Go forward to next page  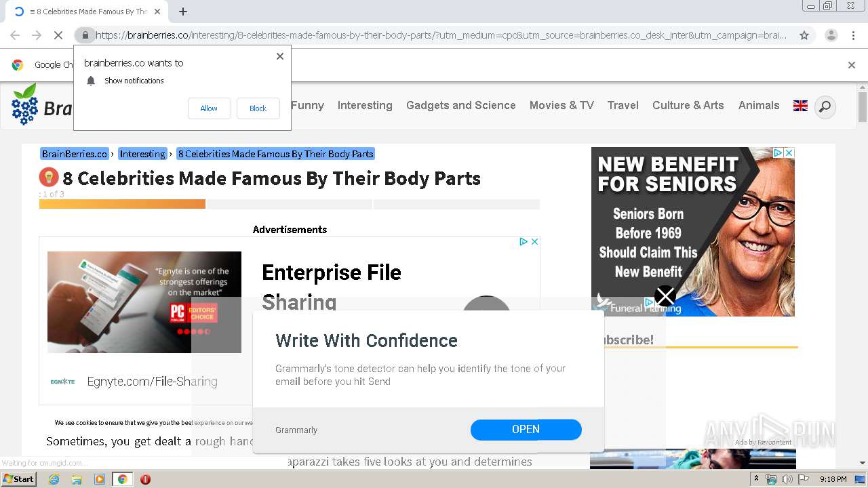(37, 35)
